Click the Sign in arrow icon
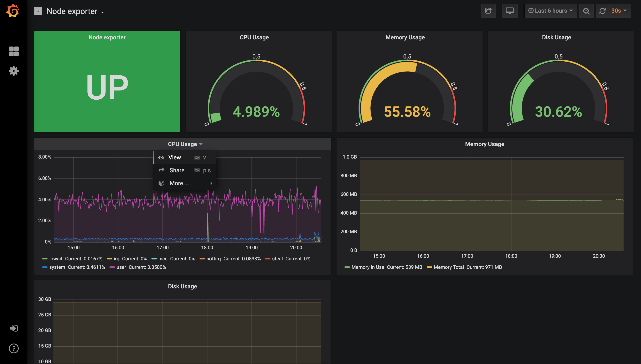The height and width of the screenshot is (364, 641). (14, 328)
